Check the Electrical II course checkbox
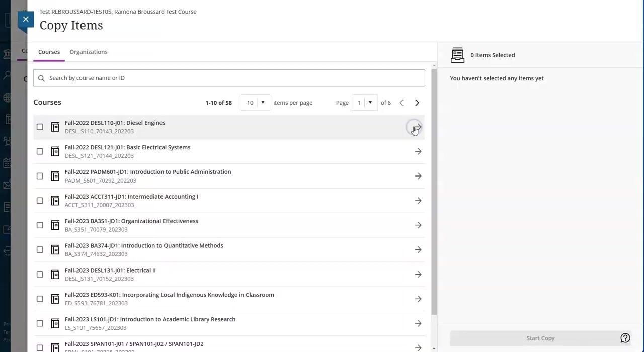644x352 pixels. pyautogui.click(x=40, y=275)
